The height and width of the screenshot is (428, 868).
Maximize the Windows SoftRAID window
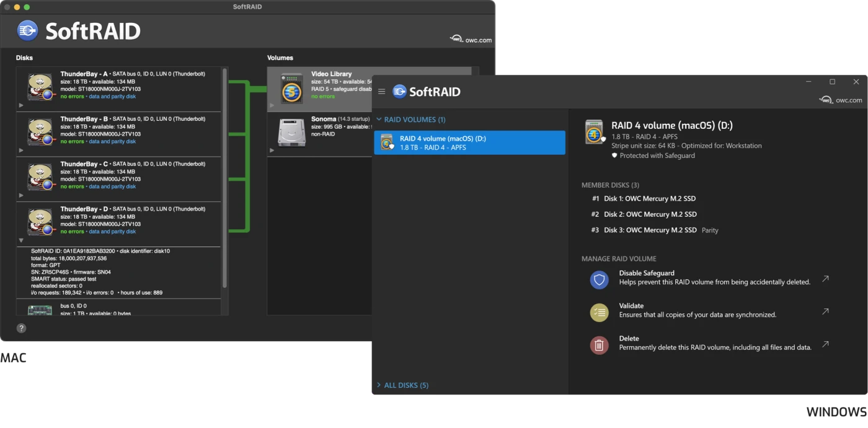tap(832, 82)
